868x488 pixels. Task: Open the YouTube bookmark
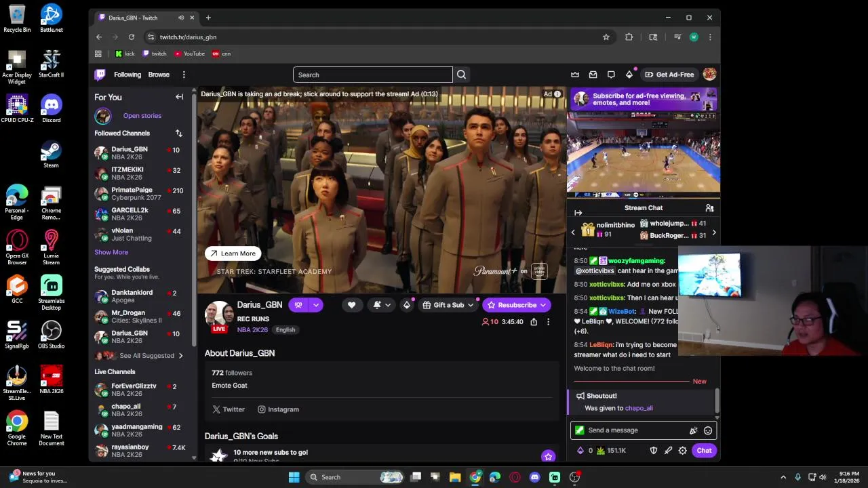click(189, 54)
